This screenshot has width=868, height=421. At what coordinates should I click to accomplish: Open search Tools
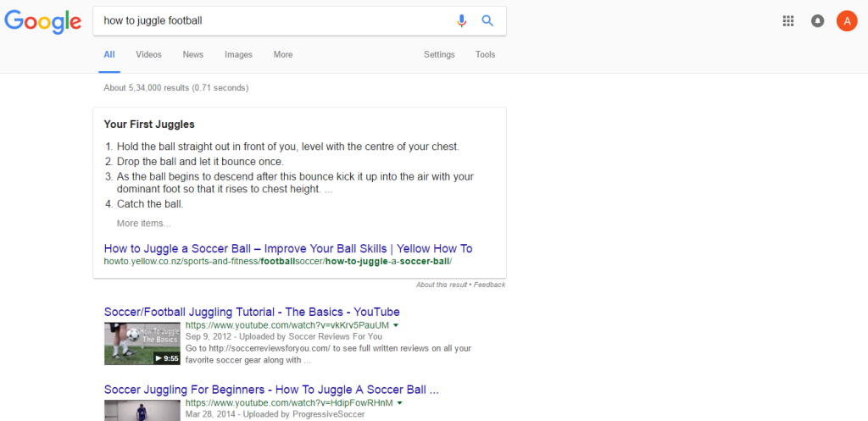pos(486,55)
